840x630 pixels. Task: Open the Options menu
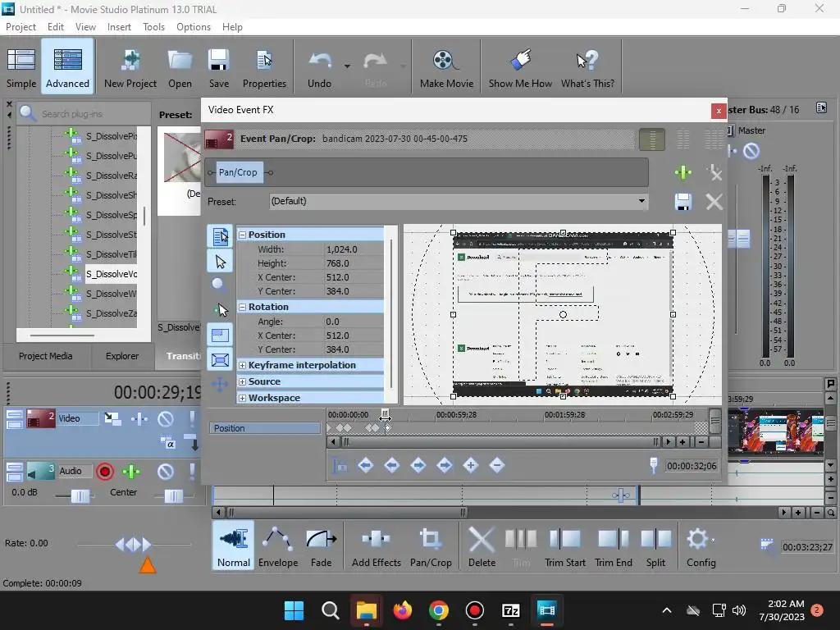(x=194, y=27)
